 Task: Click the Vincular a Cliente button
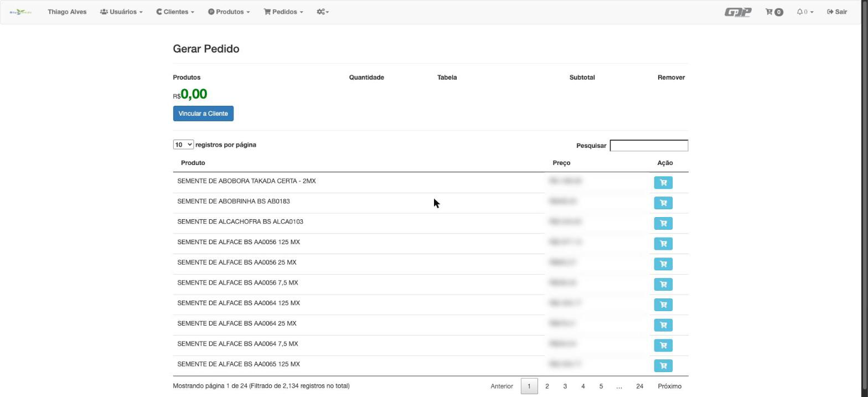click(203, 114)
